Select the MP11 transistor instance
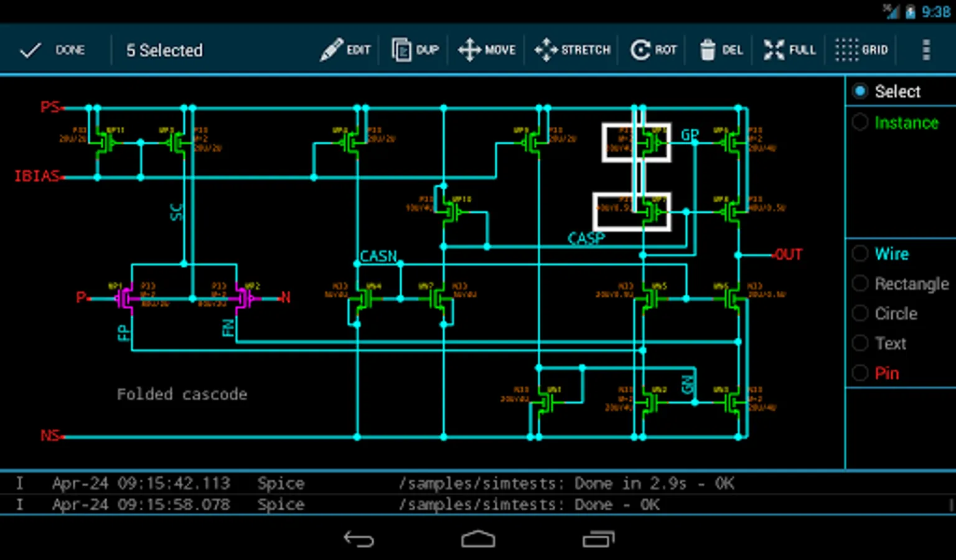The image size is (956, 560). [106, 143]
